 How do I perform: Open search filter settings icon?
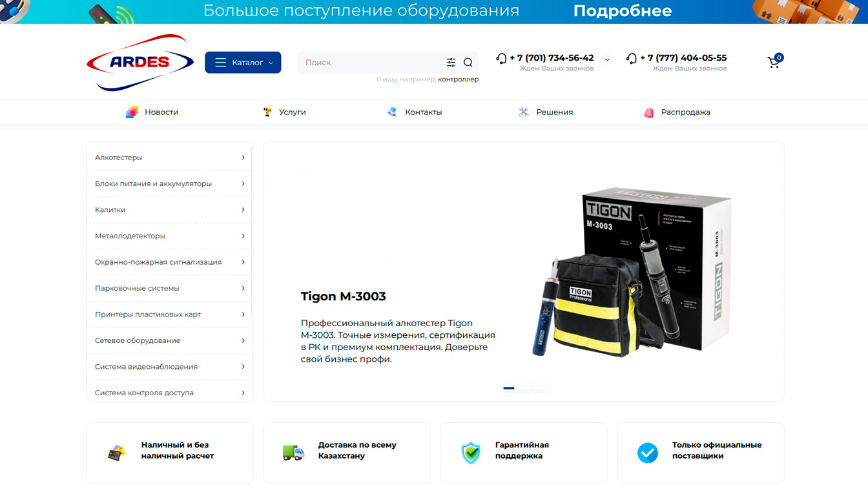[451, 63]
